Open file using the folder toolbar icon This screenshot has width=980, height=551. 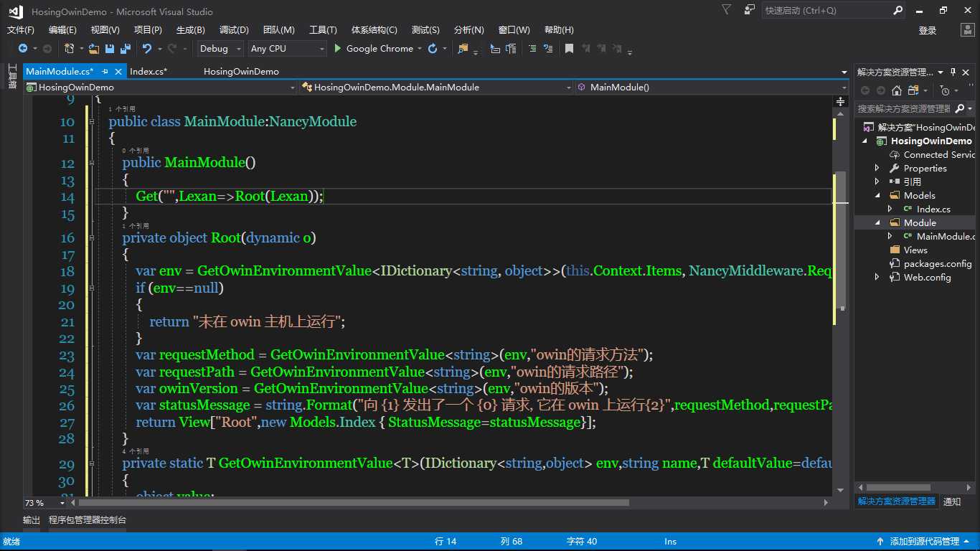(x=94, y=49)
